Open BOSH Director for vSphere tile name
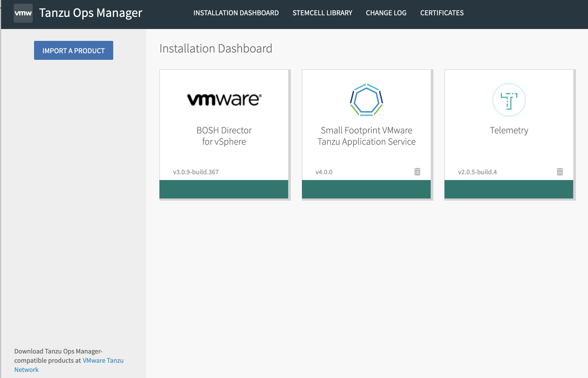Image resolution: width=588 pixels, height=378 pixels. (224, 136)
